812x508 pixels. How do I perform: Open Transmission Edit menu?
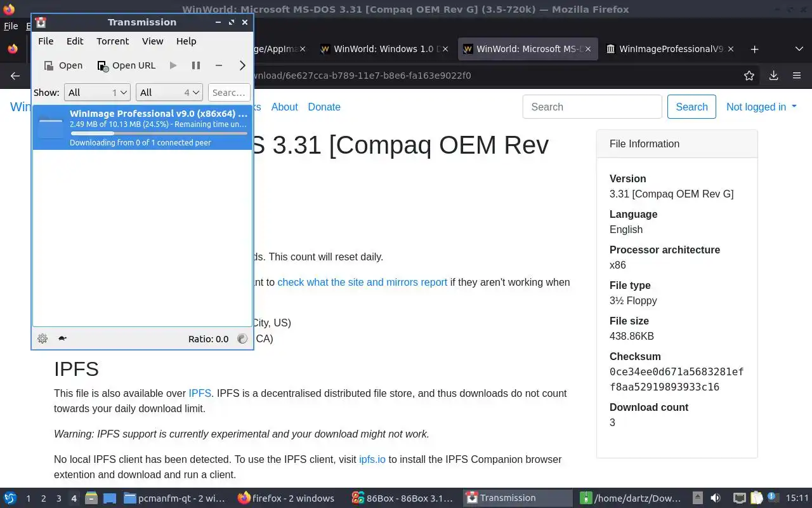75,41
